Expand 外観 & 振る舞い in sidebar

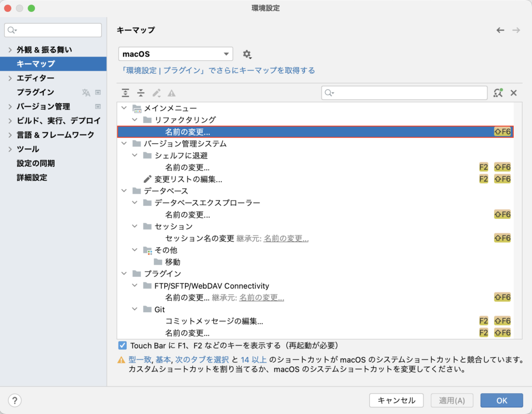click(x=10, y=50)
